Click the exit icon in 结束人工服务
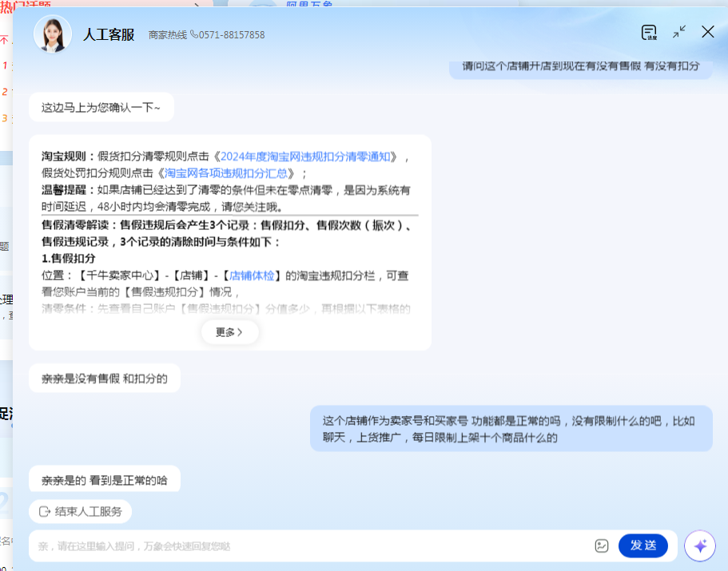 click(x=45, y=512)
